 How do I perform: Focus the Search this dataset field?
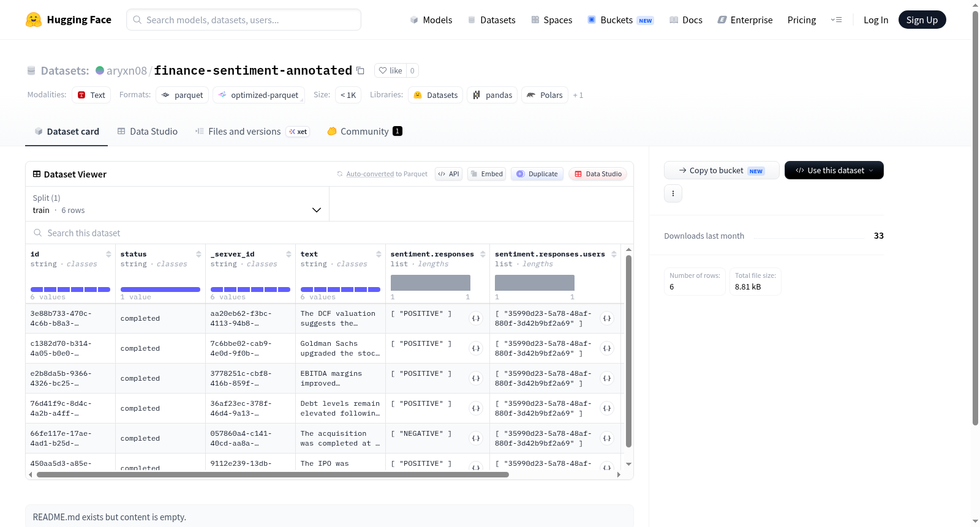coord(330,233)
